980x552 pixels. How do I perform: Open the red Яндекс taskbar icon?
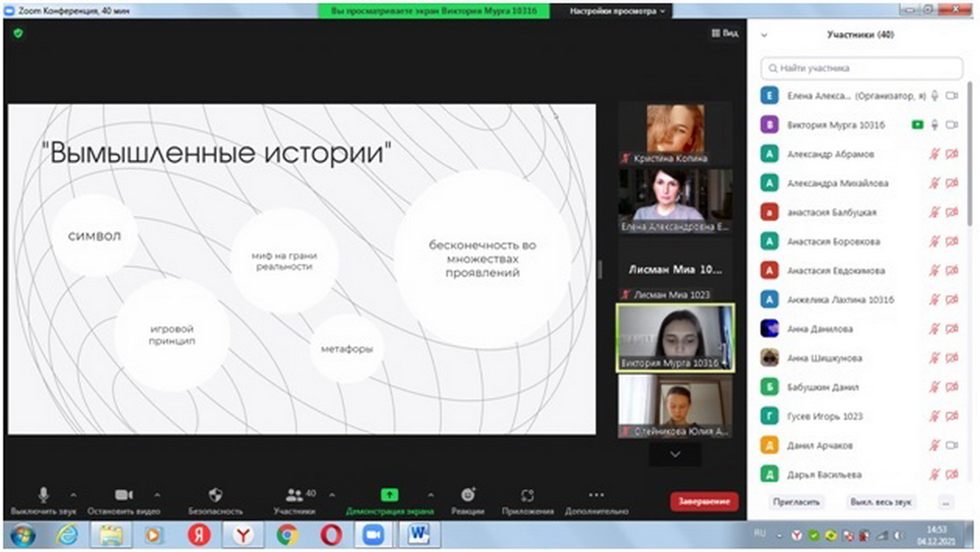199,535
